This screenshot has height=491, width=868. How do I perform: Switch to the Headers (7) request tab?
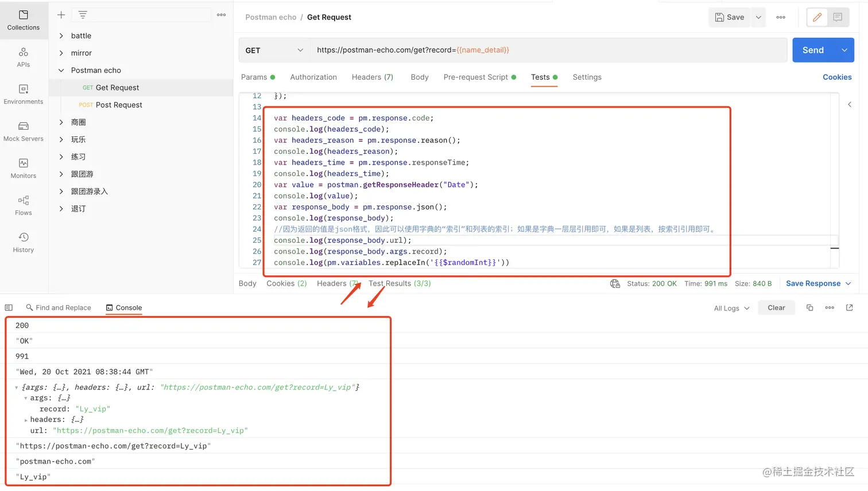point(373,77)
